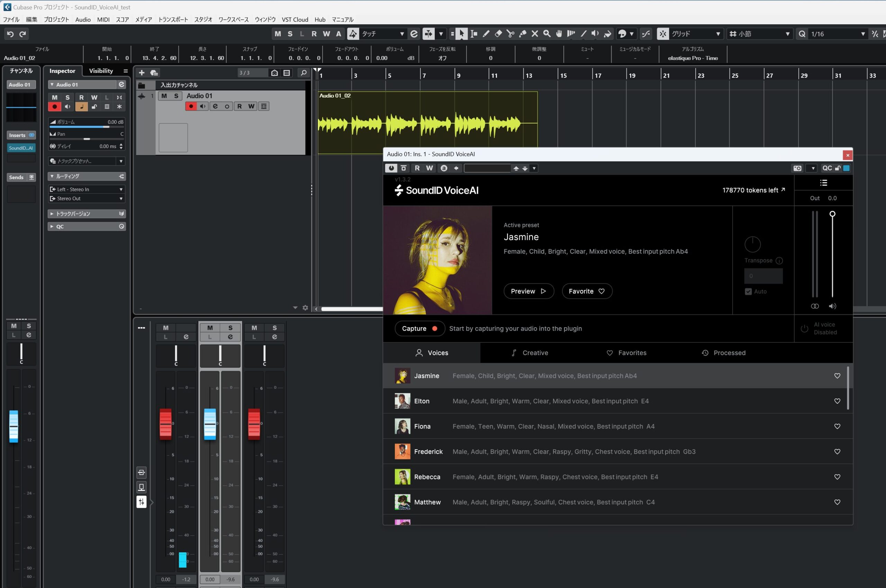Click the Inserts bypass icon
Viewport: 886px width, 588px height.
[x=32, y=135]
